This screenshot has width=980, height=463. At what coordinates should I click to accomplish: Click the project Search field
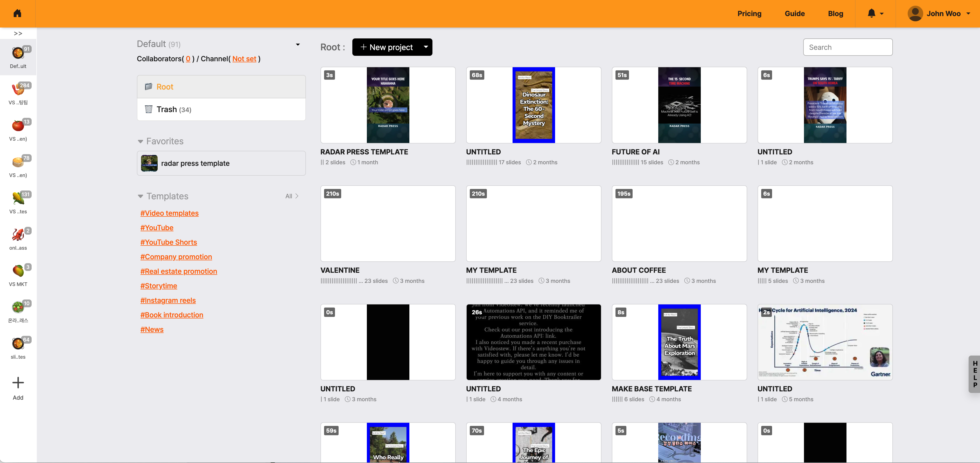(847, 47)
